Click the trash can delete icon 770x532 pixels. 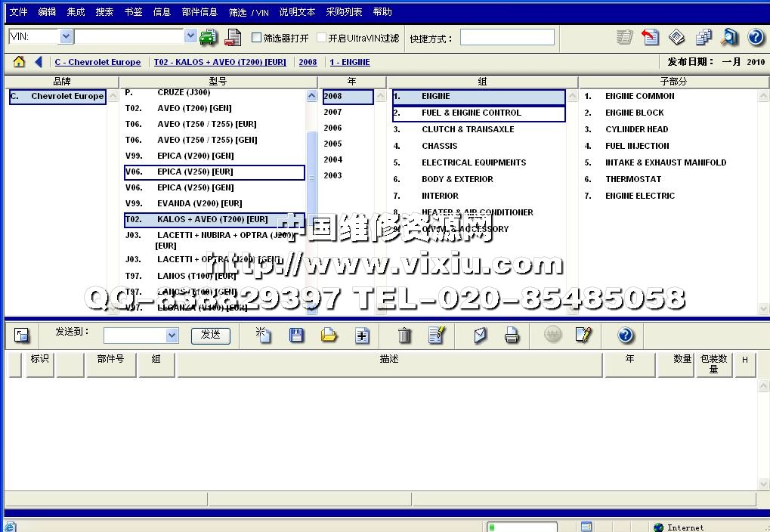coord(405,336)
